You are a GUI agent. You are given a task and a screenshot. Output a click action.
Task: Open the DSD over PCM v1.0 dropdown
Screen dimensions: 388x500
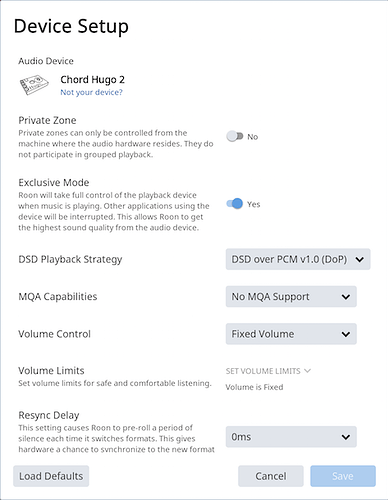tap(298, 259)
